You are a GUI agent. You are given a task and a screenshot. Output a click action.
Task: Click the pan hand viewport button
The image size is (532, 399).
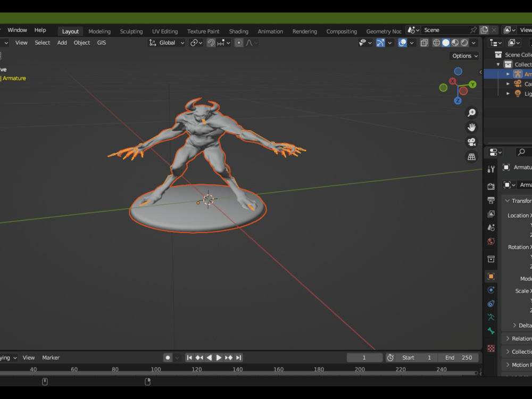[x=471, y=128]
